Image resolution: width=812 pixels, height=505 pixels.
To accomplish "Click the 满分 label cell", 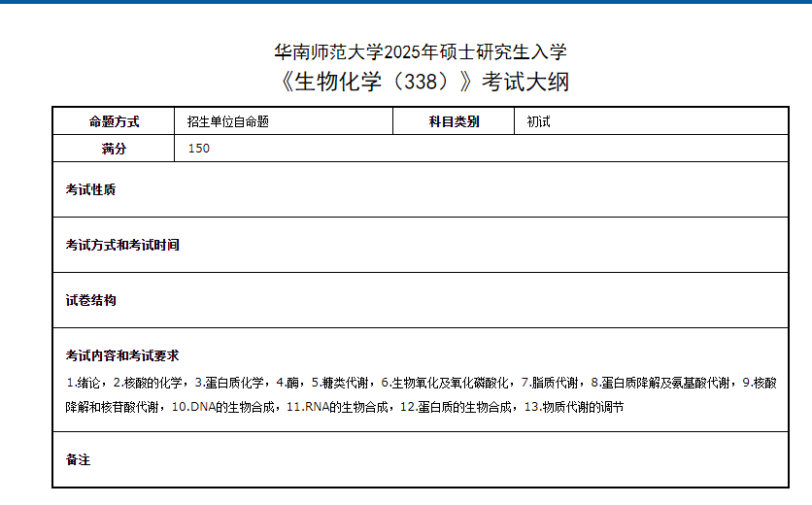I will pyautogui.click(x=114, y=149).
